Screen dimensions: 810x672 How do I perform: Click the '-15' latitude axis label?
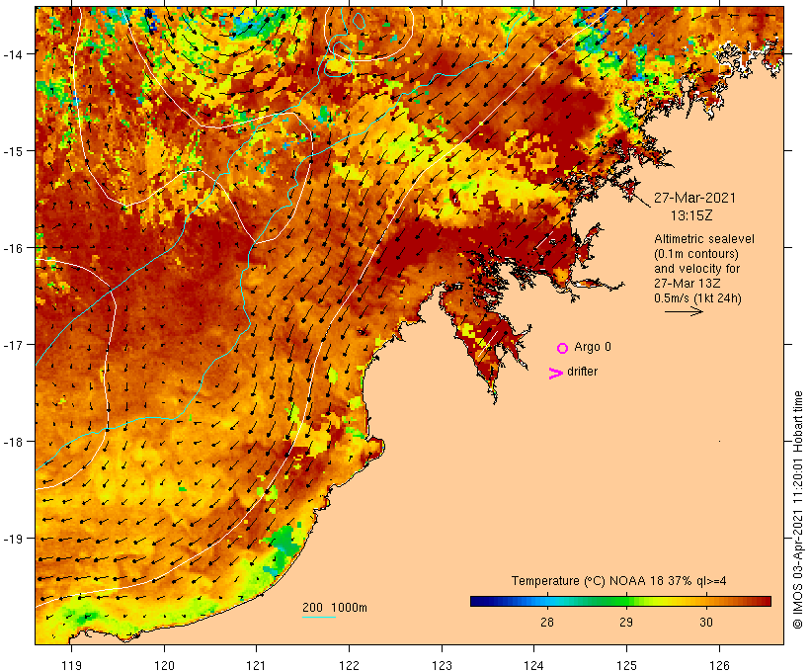(12, 151)
